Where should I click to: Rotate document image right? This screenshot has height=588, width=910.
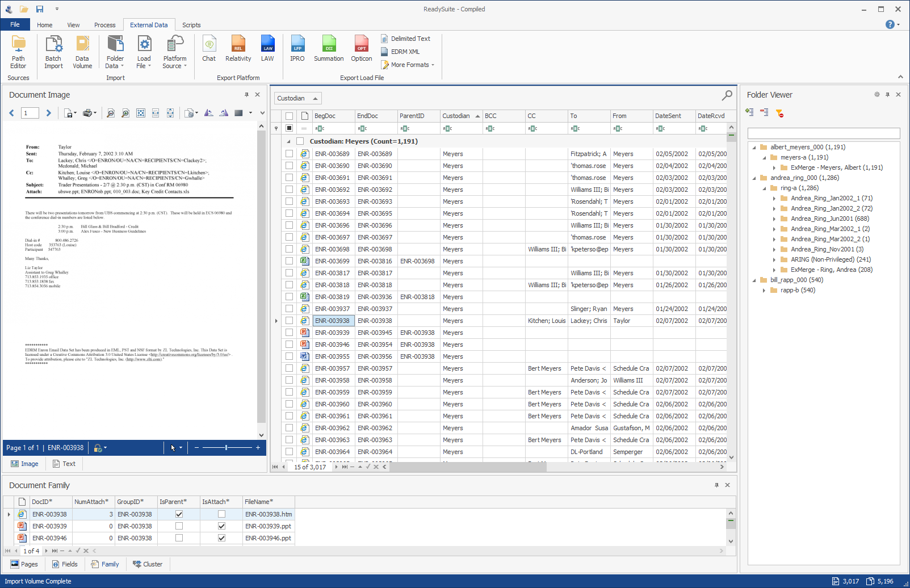(224, 113)
